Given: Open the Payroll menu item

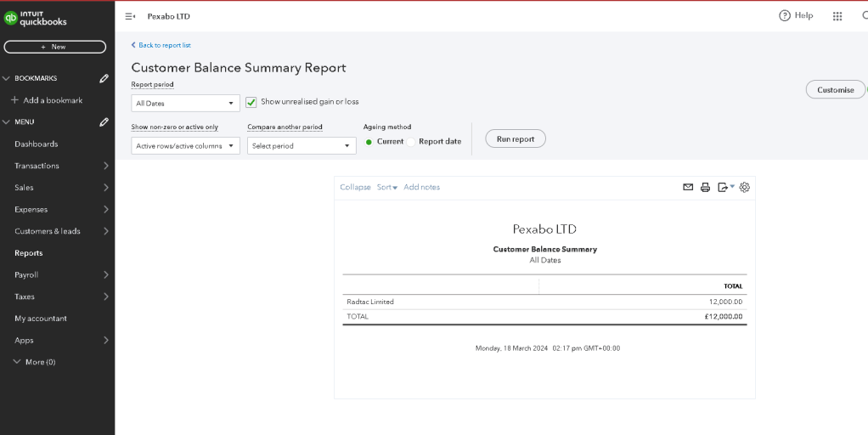Looking at the screenshot, I should pos(26,274).
